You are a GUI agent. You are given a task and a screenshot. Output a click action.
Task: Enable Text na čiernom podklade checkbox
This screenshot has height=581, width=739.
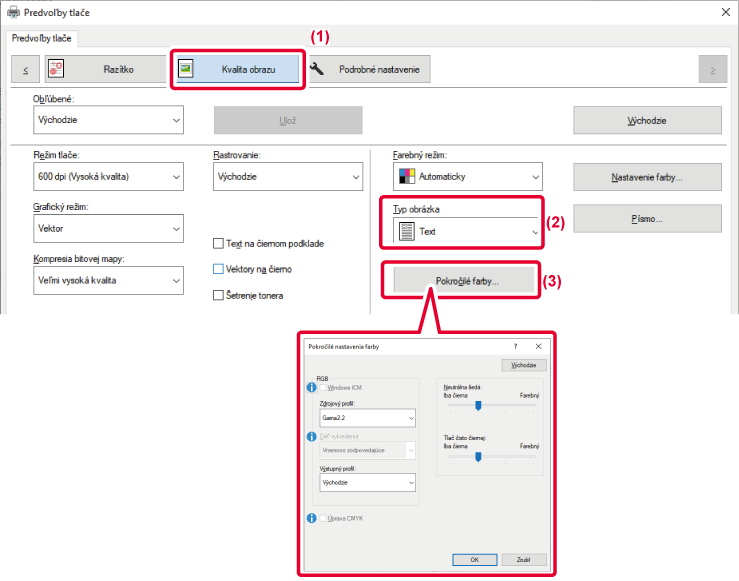[x=219, y=243]
